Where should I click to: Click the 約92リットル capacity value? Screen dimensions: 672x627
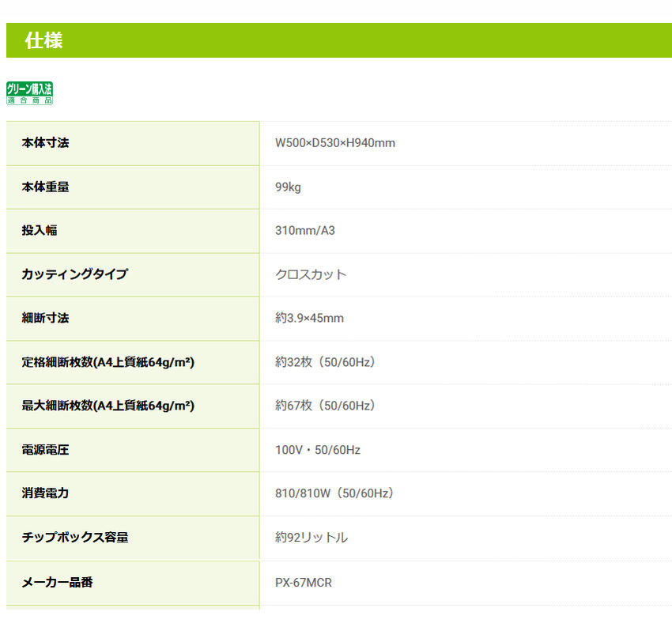click(311, 538)
